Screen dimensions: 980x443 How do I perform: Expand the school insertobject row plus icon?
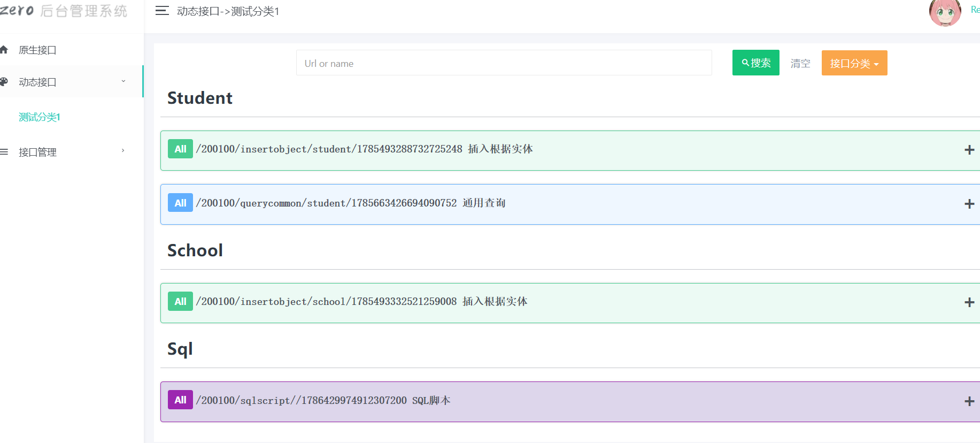coord(969,302)
